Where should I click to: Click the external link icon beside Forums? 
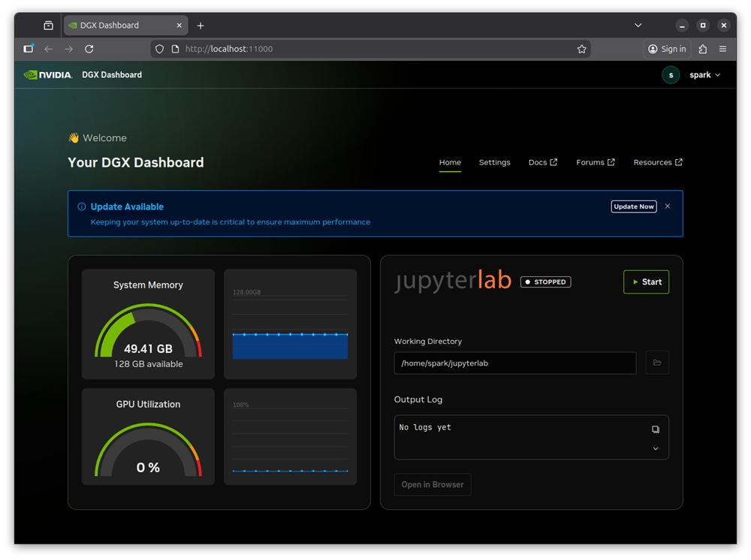611,161
